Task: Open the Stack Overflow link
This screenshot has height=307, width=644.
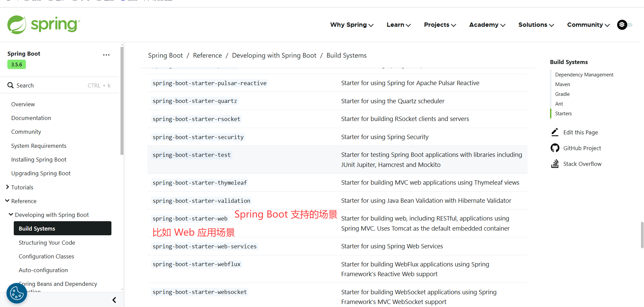Action: (x=582, y=164)
